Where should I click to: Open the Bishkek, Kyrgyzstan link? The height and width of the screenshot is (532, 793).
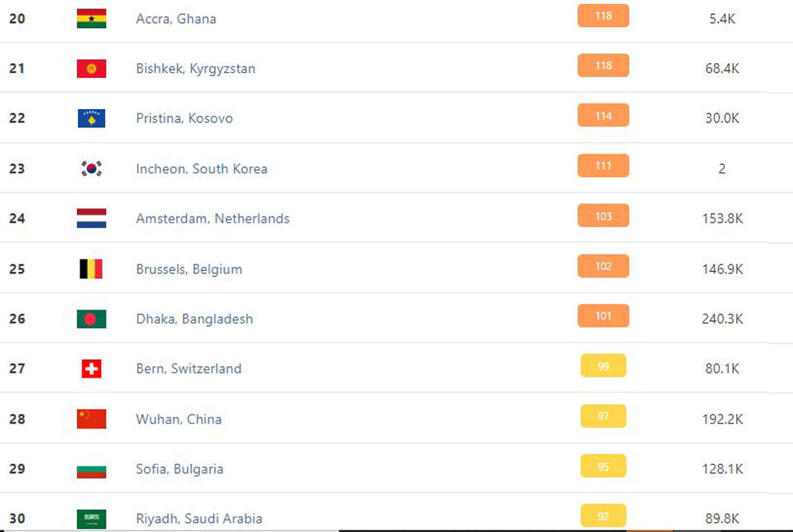pyautogui.click(x=195, y=68)
